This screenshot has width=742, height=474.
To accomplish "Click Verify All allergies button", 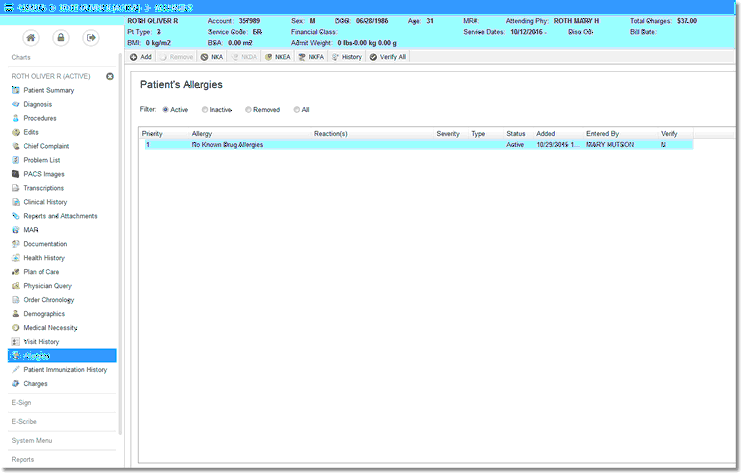I will [388, 57].
